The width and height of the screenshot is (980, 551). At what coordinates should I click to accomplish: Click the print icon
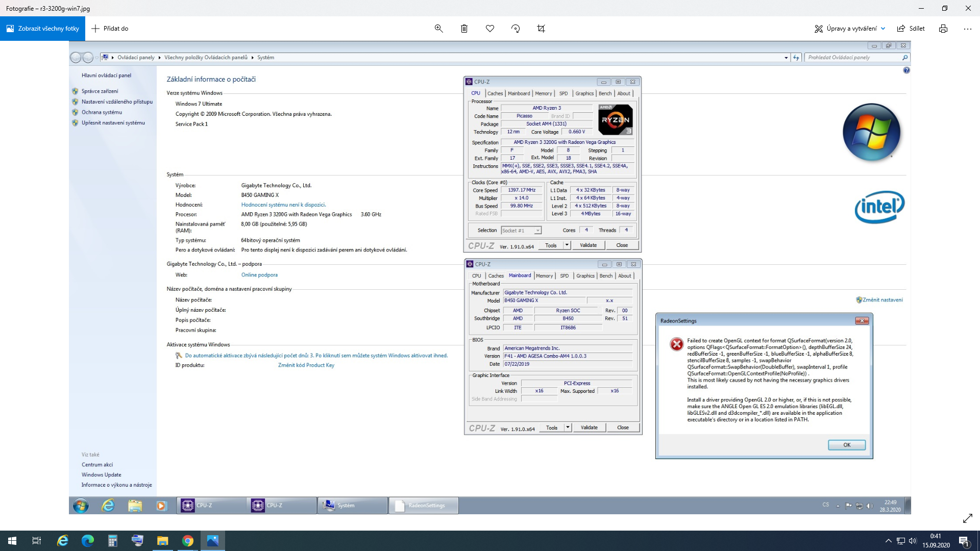click(943, 29)
